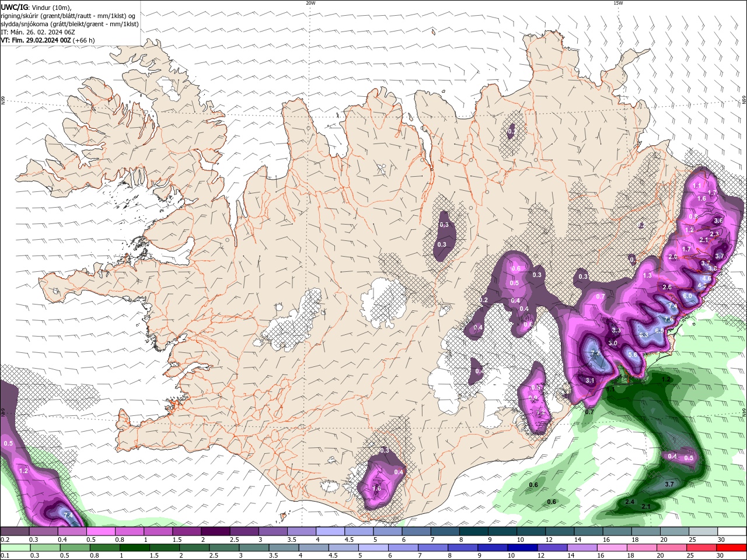
Task: Click the 'VT: Fim. 29.02.2024 00Z (+66 h)' line
Action: pos(48,40)
